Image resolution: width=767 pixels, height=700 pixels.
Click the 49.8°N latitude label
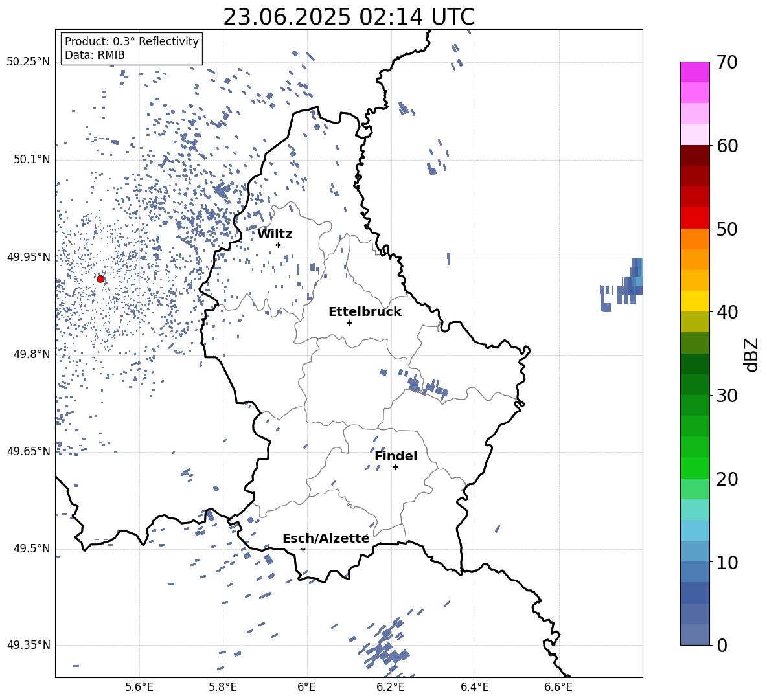[x=31, y=354]
